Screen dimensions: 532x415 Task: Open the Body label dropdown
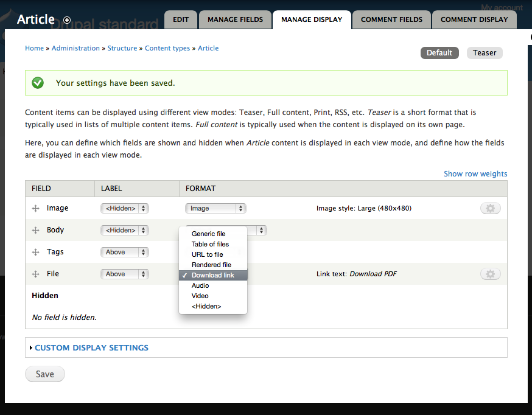[125, 230]
